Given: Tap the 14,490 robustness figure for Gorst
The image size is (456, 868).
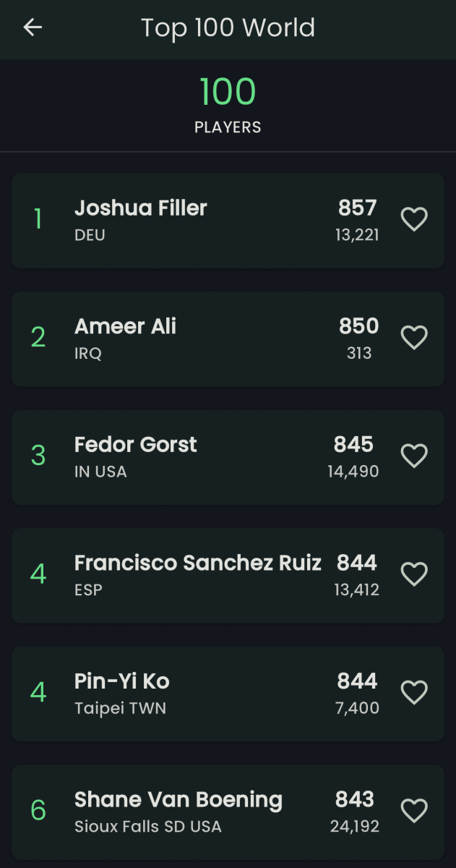Looking at the screenshot, I should pos(353,472).
